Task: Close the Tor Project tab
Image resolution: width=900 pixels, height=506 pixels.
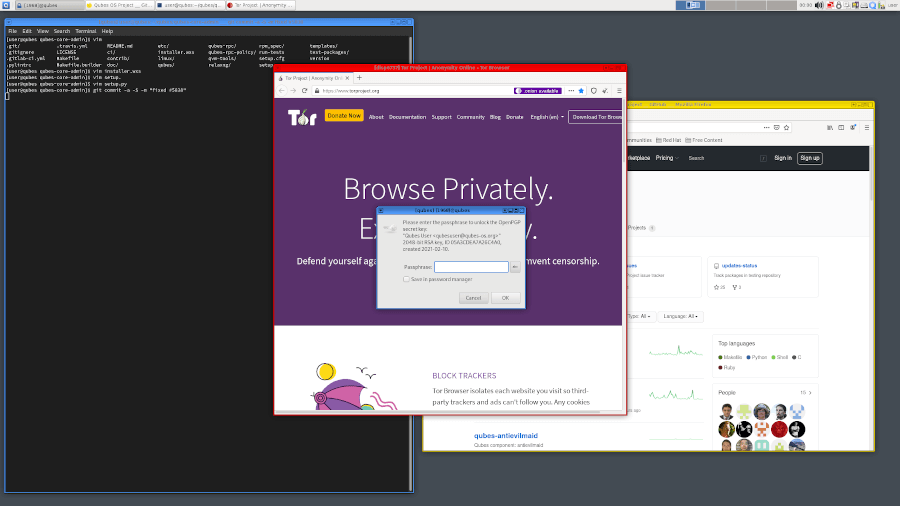Action: [x=347, y=78]
